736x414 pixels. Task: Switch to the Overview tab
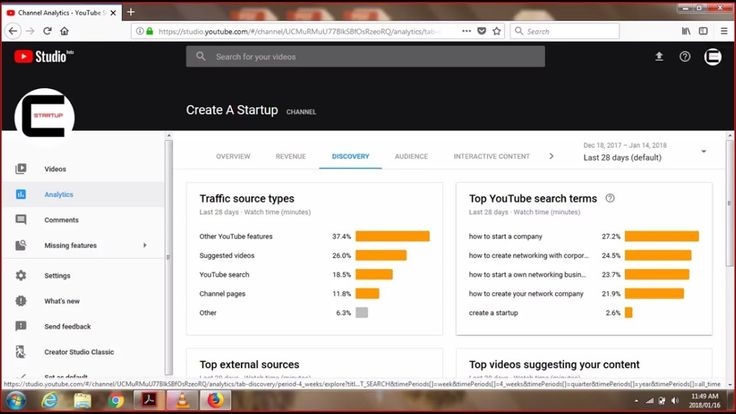pos(233,156)
